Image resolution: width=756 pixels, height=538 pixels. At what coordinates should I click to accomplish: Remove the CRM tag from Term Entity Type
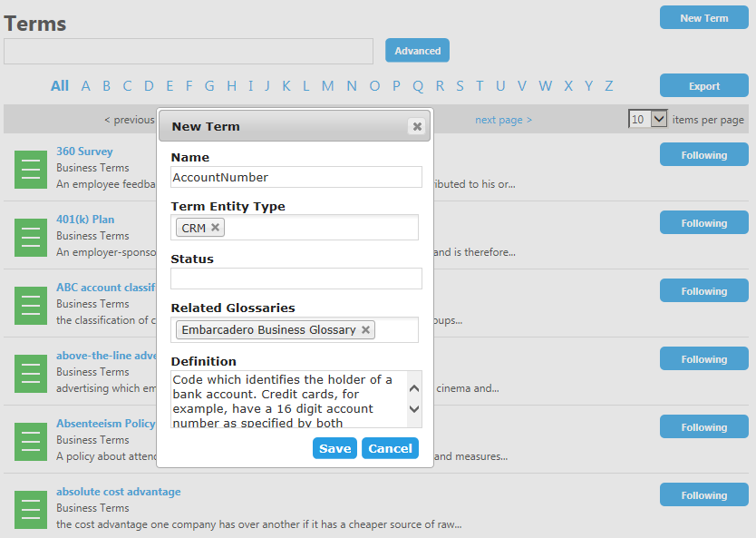(215, 227)
